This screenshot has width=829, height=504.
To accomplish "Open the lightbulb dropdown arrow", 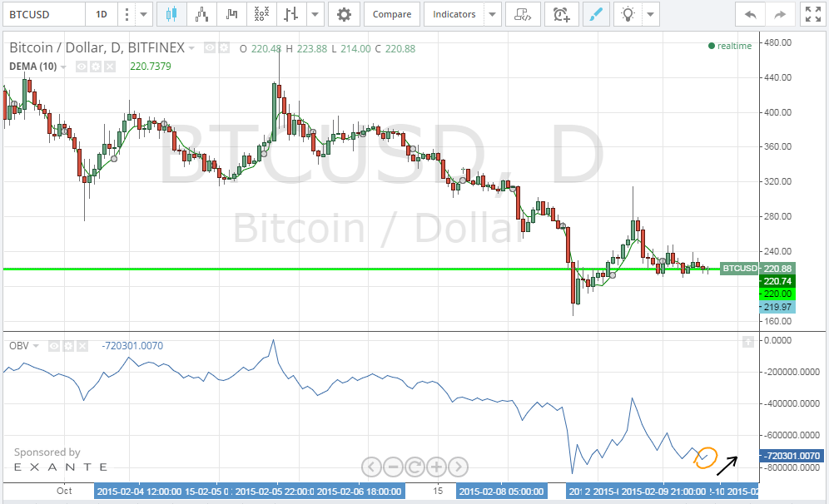I will (x=650, y=14).
